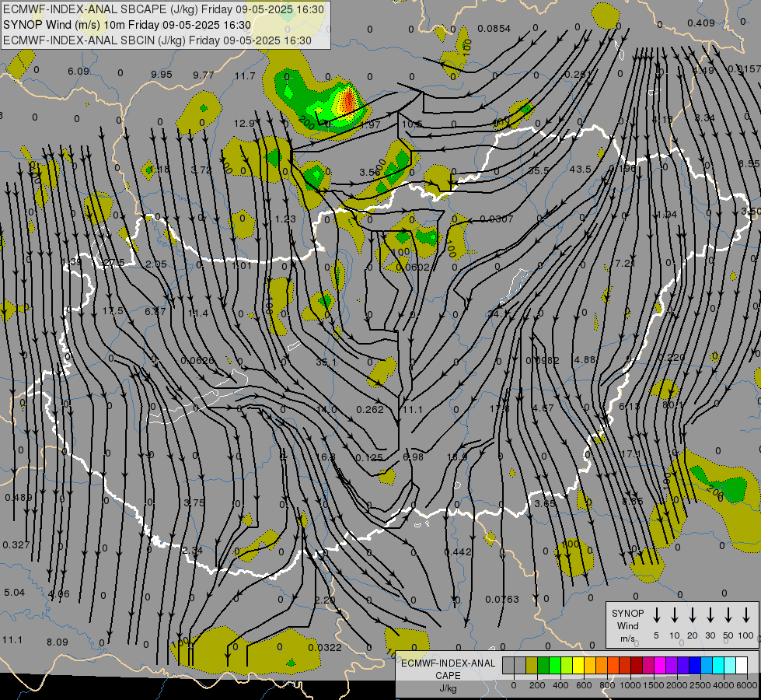Click the 'ECMWF-INDEX-ANAL CAPE J/kg' legend label
The height and width of the screenshot is (700, 761).
[x=448, y=676]
